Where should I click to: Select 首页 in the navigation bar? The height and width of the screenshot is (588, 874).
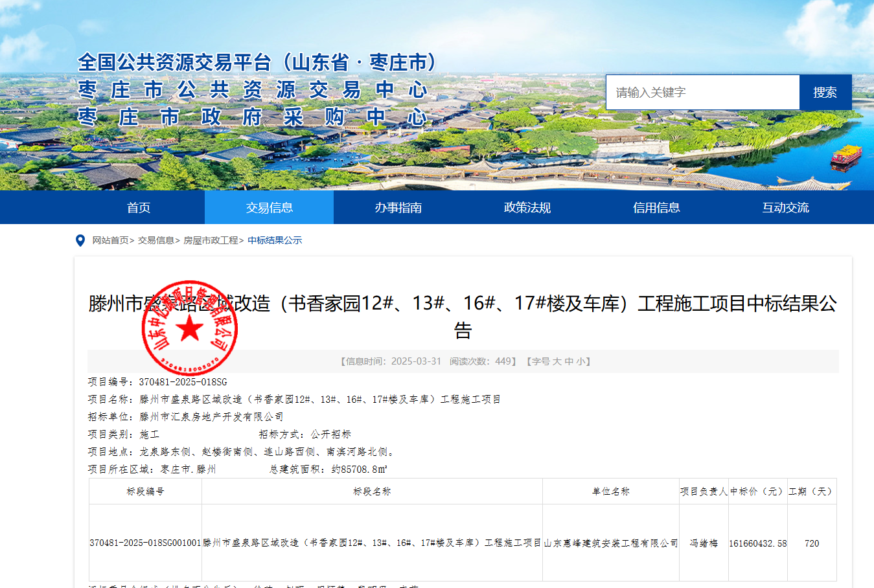138,207
